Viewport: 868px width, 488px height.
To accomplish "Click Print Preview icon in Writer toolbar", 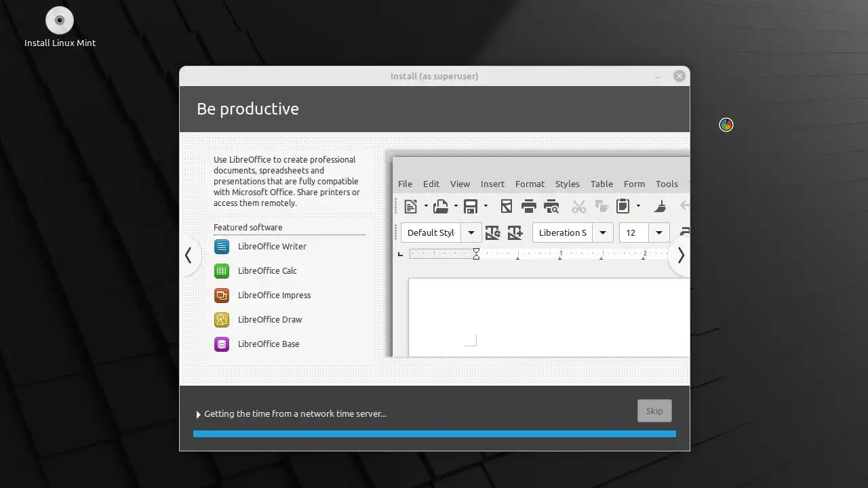I will [x=551, y=206].
